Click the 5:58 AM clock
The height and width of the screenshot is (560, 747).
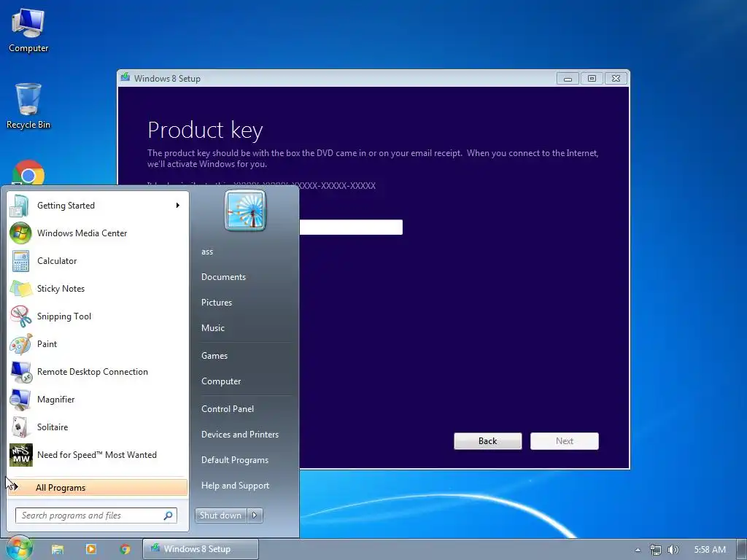[x=710, y=550]
